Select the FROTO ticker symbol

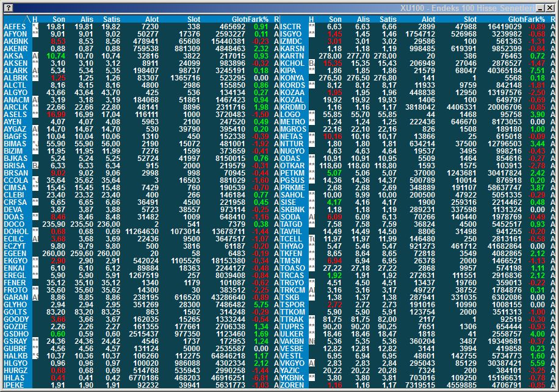coord(16,290)
